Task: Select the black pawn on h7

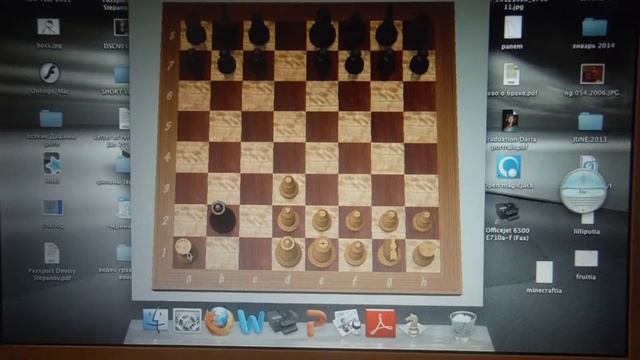Action: pyautogui.click(x=419, y=62)
